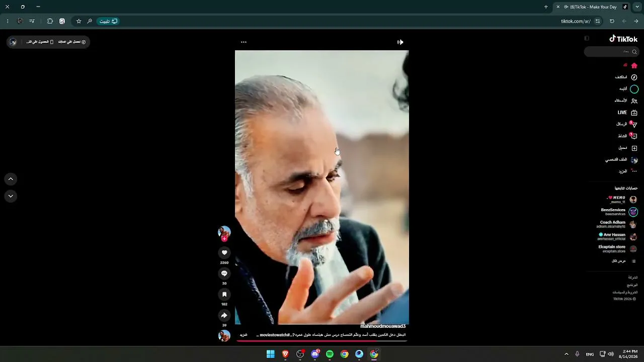Mute the video sound
The width and height of the screenshot is (644, 362).
400,42
